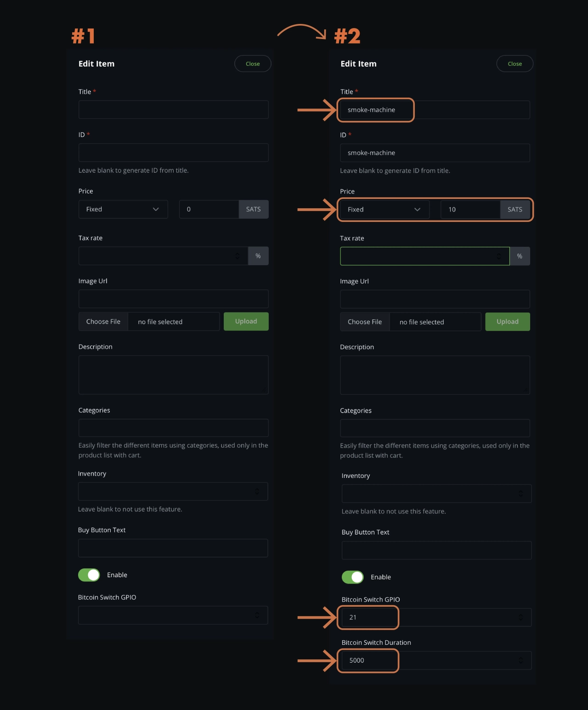Click the empty Title field in form #1

[x=173, y=109]
